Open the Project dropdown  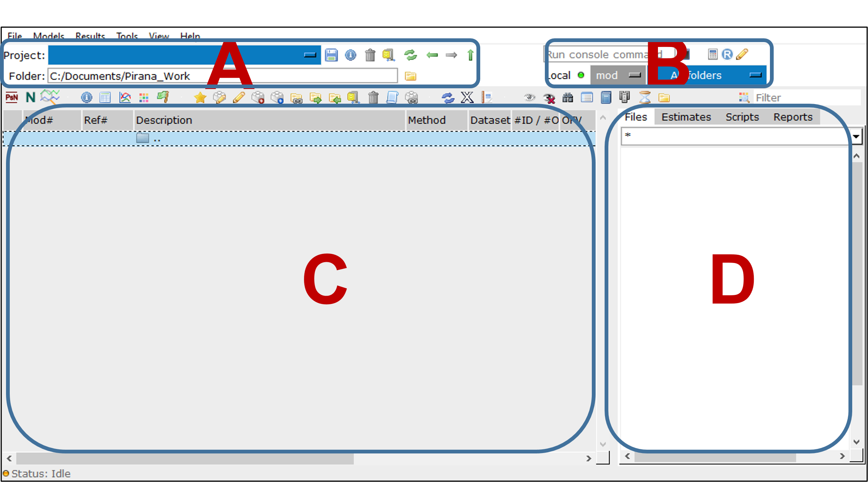(184, 55)
